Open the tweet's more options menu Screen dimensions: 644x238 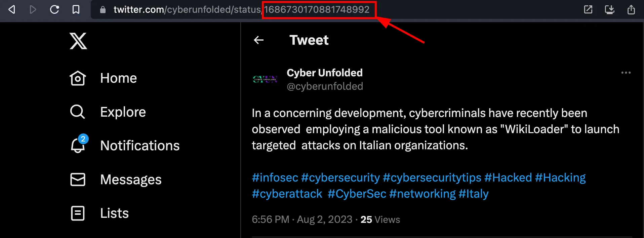pyautogui.click(x=626, y=73)
